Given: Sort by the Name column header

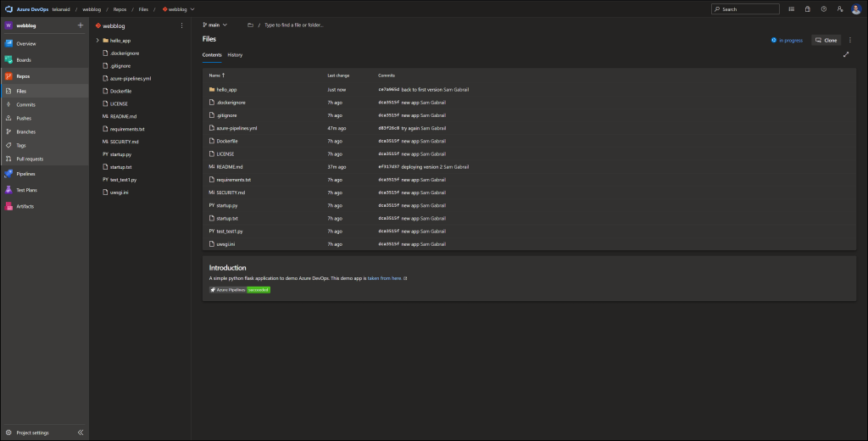Looking at the screenshot, I should [216, 75].
